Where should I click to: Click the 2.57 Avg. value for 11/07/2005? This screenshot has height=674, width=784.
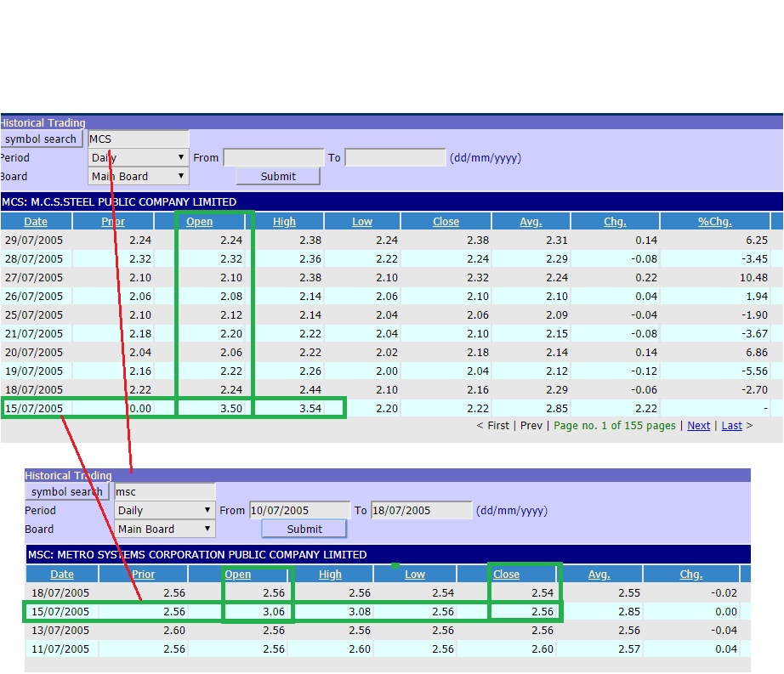tap(629, 649)
